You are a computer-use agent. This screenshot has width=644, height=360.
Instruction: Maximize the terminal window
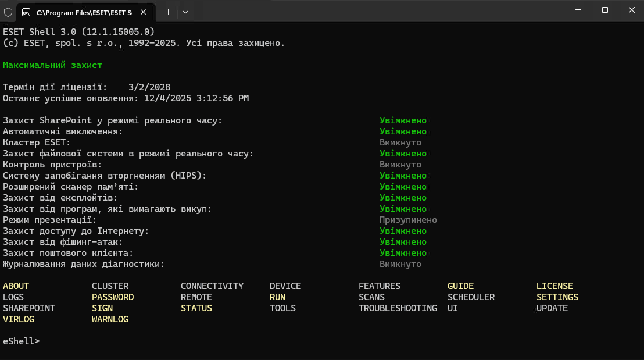tap(604, 10)
